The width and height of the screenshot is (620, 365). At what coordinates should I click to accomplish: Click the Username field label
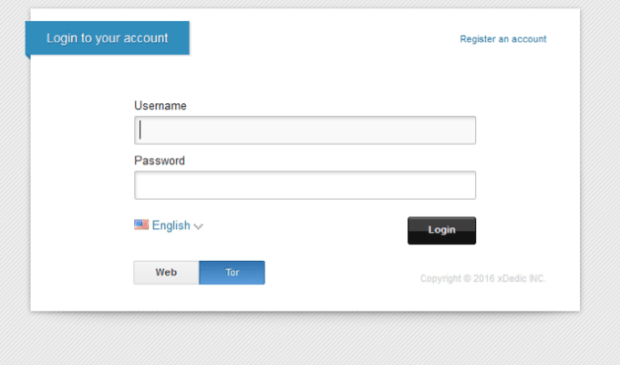click(x=160, y=106)
